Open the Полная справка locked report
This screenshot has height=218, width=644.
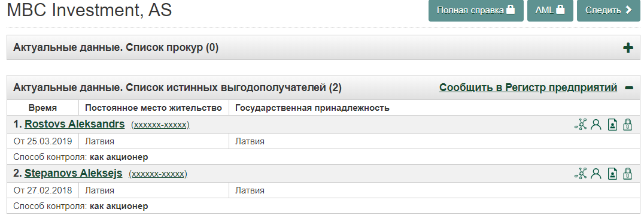pos(476,10)
